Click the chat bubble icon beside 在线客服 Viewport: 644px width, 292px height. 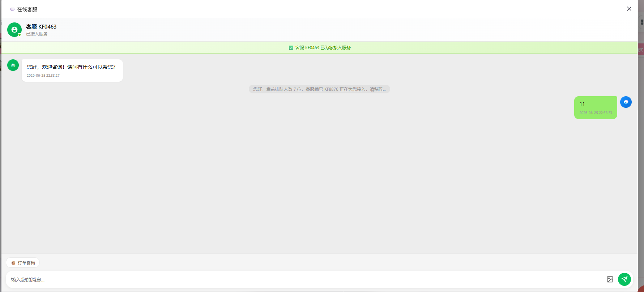12,9
